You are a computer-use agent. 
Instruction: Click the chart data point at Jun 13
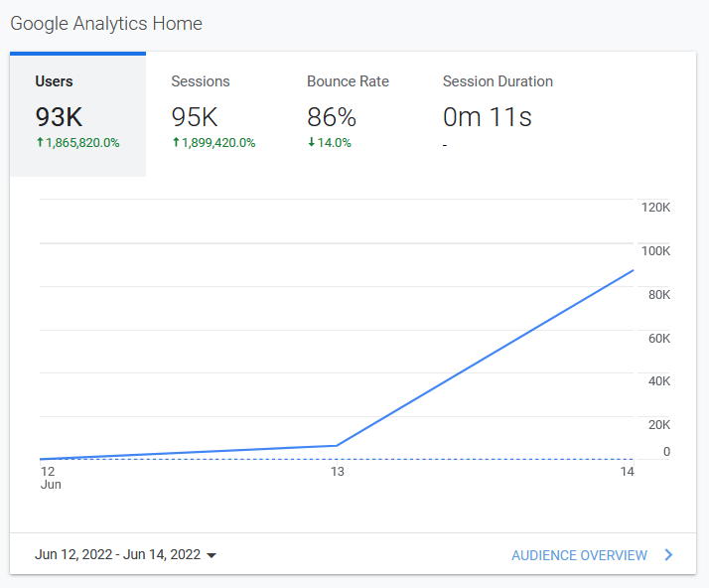pyautogui.click(x=337, y=446)
